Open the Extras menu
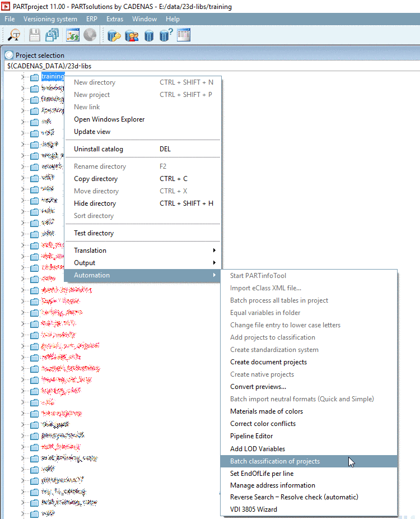This screenshot has height=519, width=420. pyautogui.click(x=115, y=19)
